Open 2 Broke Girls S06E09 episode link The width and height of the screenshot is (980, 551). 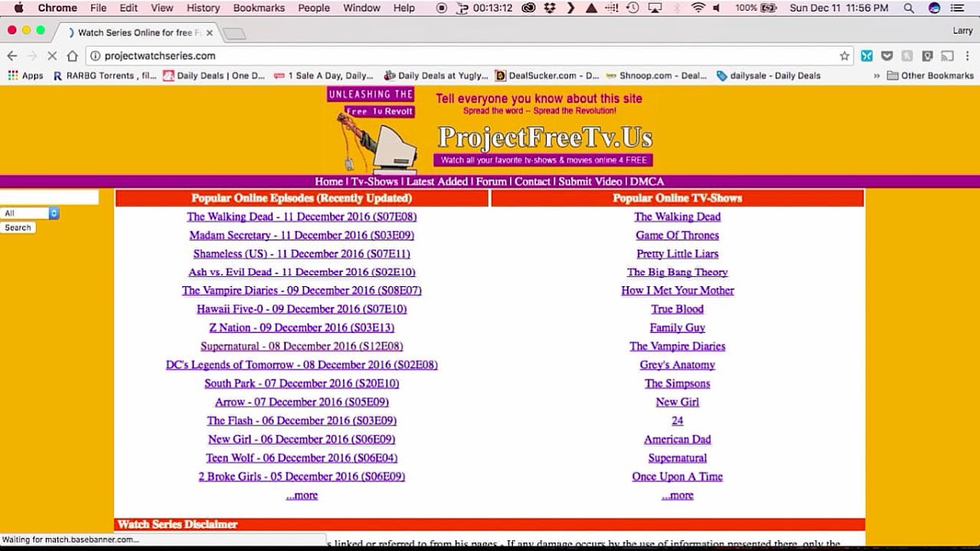(302, 476)
